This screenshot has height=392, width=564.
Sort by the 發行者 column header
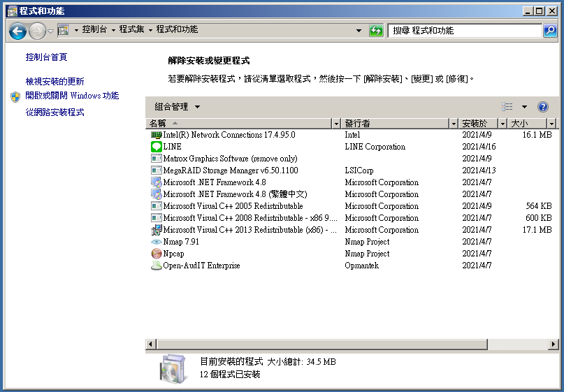point(396,124)
